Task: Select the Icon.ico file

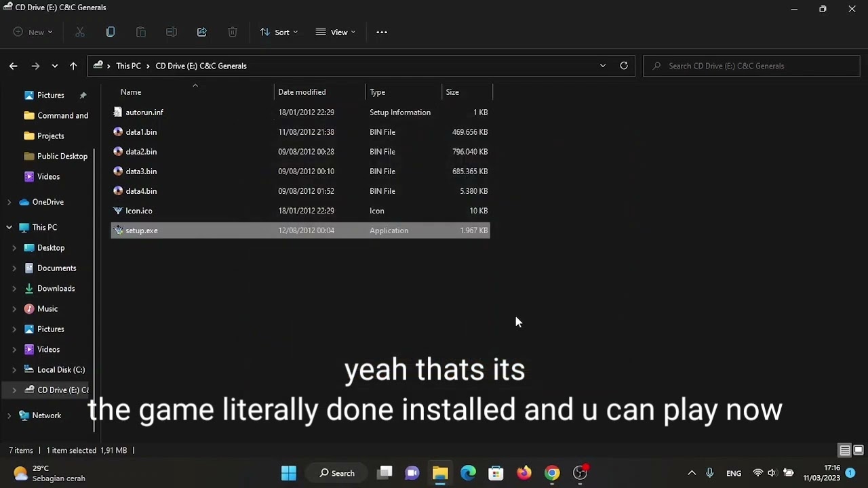Action: click(300, 211)
